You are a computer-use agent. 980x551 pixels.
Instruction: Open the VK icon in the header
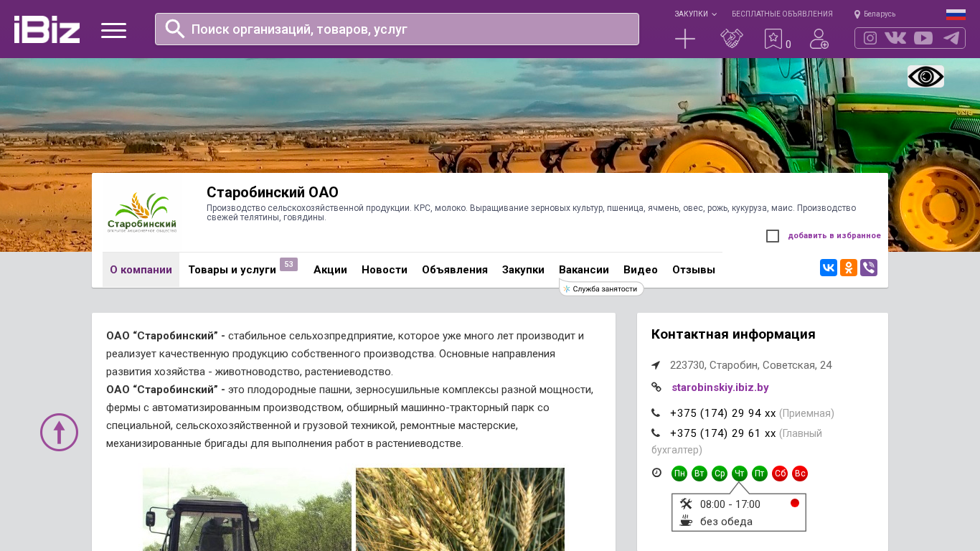(x=895, y=38)
